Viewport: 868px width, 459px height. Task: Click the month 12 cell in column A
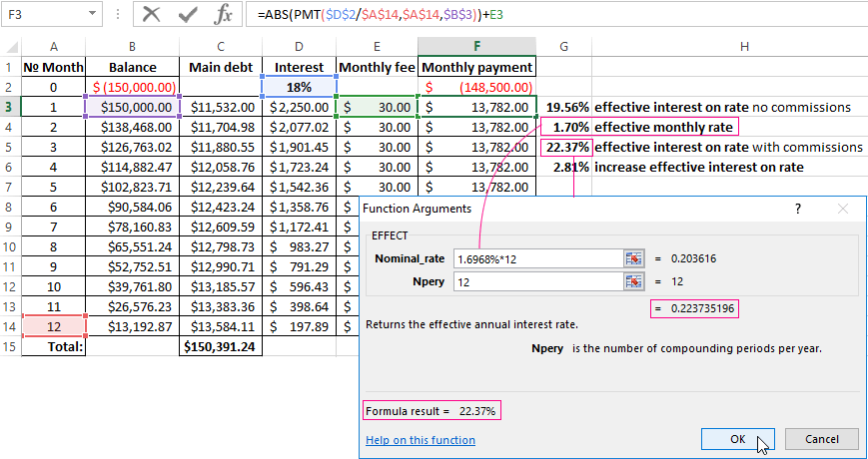tap(53, 326)
